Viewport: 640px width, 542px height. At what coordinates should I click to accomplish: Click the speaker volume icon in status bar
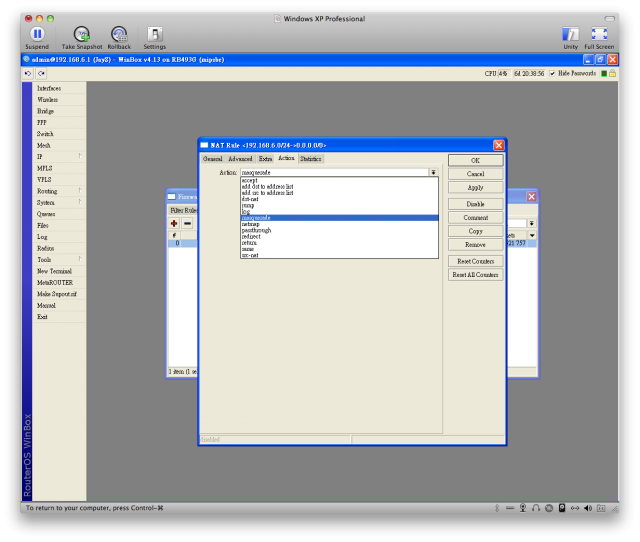(x=588, y=508)
